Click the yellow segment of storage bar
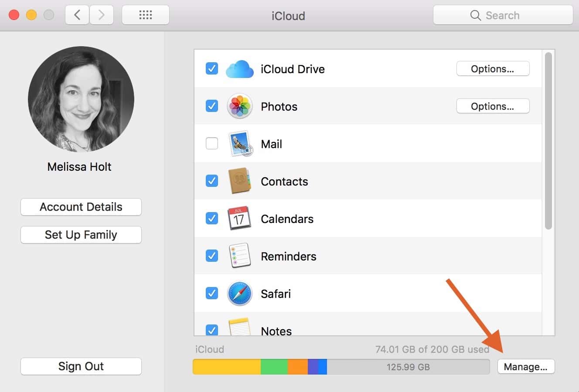Image resolution: width=579 pixels, height=392 pixels. pyautogui.click(x=226, y=367)
